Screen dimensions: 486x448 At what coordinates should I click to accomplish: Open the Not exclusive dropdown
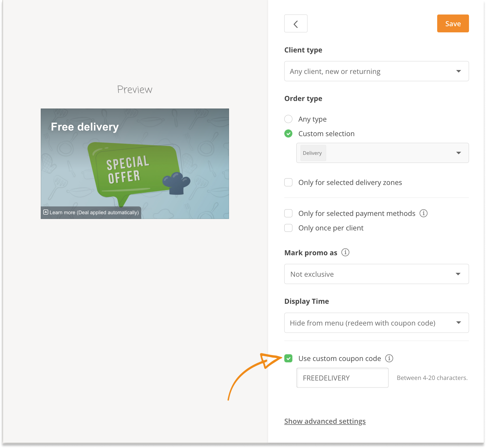pyautogui.click(x=376, y=274)
